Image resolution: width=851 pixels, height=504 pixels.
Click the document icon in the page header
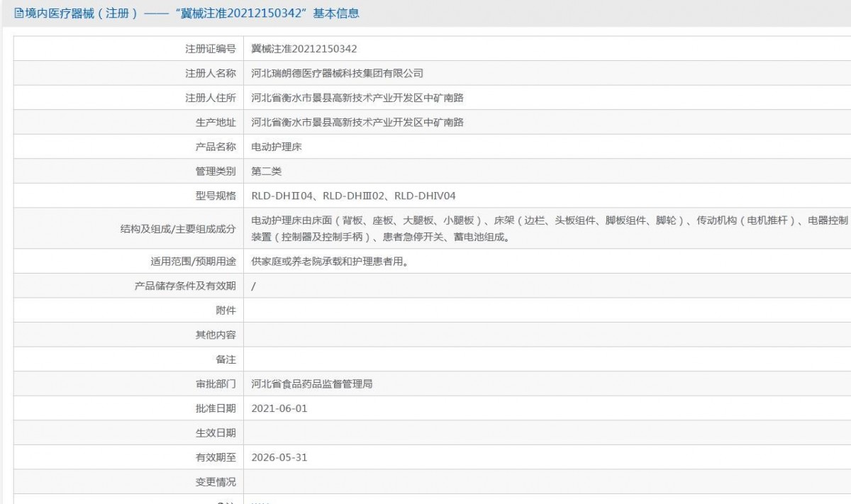point(19,13)
